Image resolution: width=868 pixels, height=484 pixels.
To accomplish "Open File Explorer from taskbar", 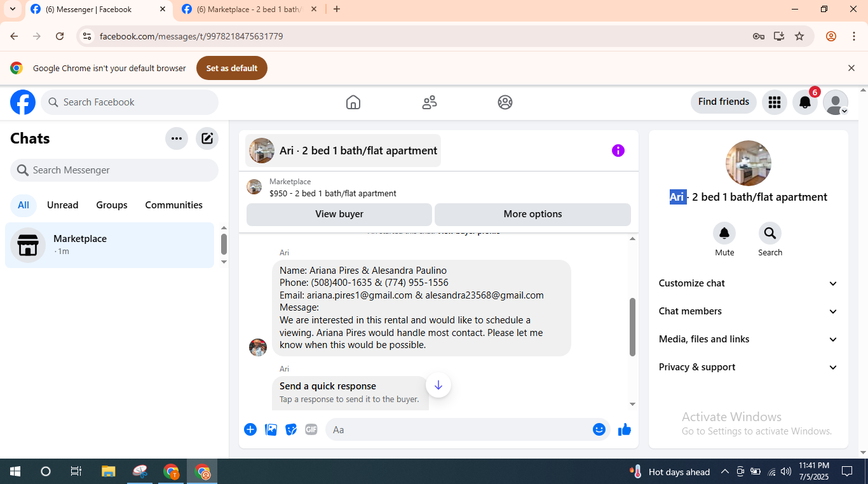I will (109, 471).
